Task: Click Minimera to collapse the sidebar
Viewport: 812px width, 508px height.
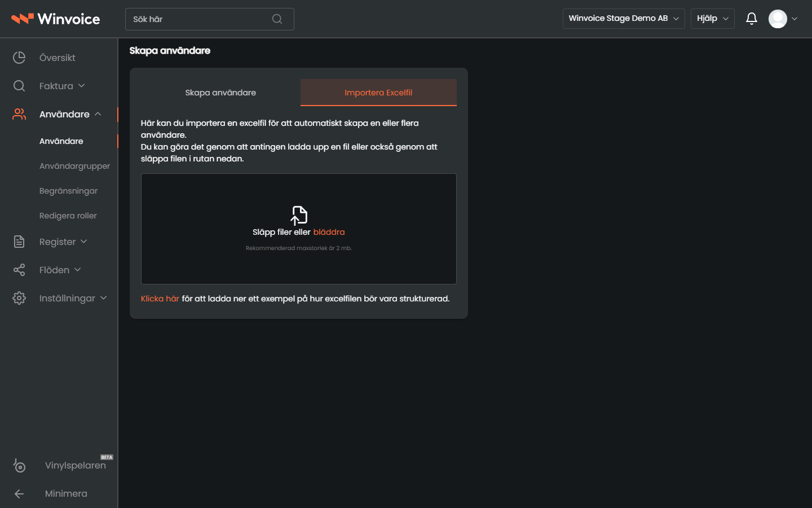Action: [66, 493]
